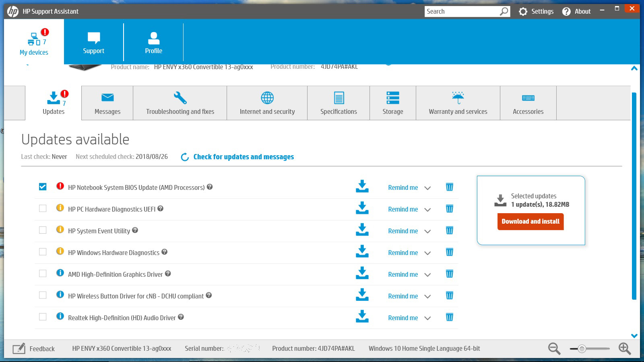Open help for HP Windows Hardware Diagnostics

pos(164,252)
